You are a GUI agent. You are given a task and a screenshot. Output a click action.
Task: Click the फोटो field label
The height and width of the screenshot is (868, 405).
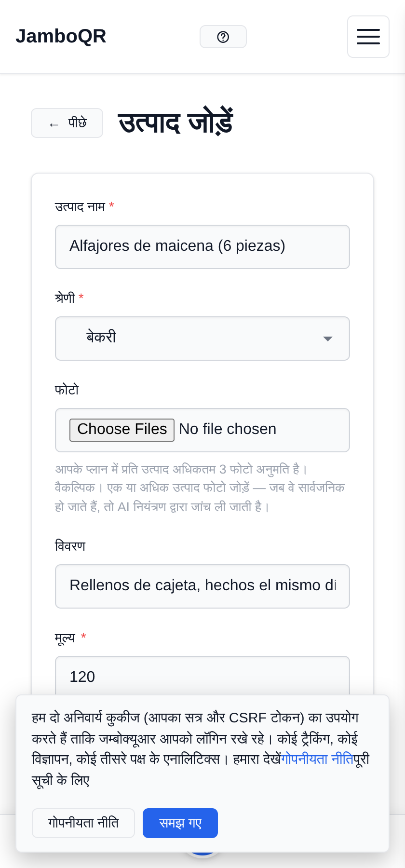67,390
